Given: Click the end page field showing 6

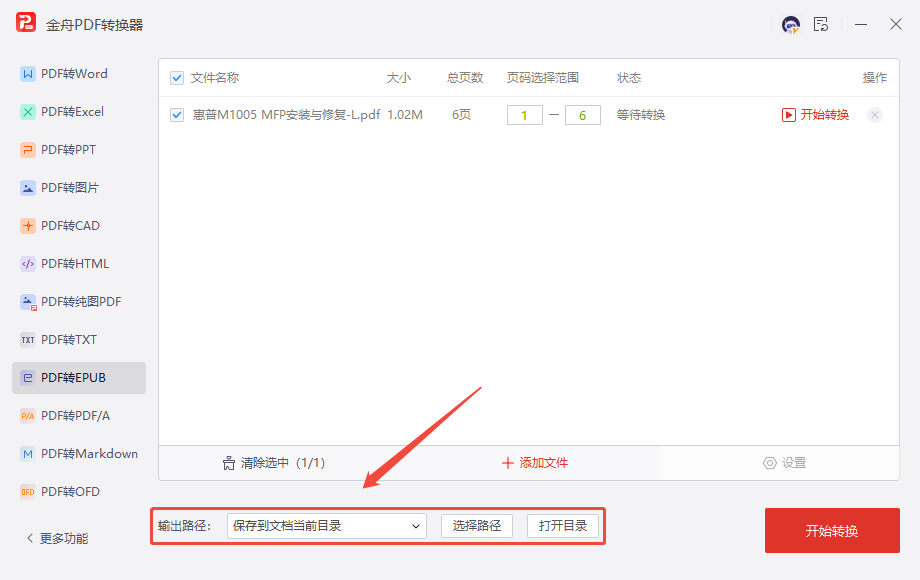Looking at the screenshot, I should [x=583, y=116].
